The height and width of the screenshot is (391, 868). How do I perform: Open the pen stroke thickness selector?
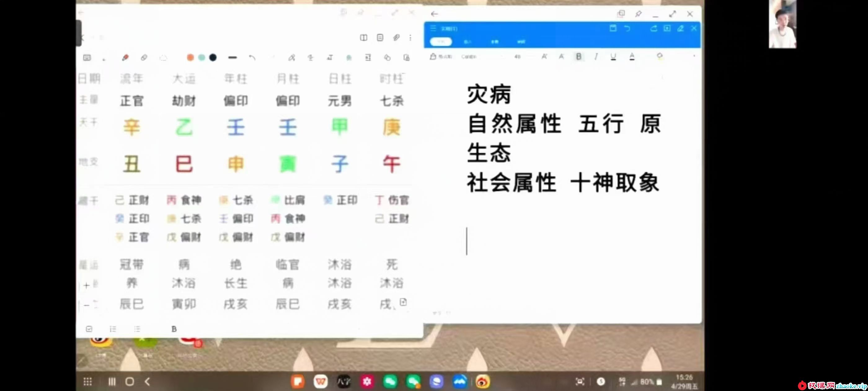point(232,58)
